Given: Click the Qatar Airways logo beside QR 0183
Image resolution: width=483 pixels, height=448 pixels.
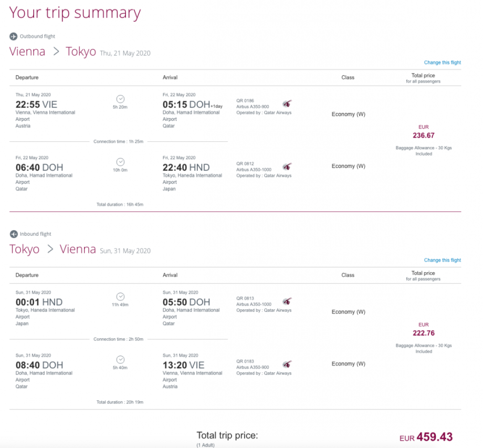Looking at the screenshot, I should [287, 364].
